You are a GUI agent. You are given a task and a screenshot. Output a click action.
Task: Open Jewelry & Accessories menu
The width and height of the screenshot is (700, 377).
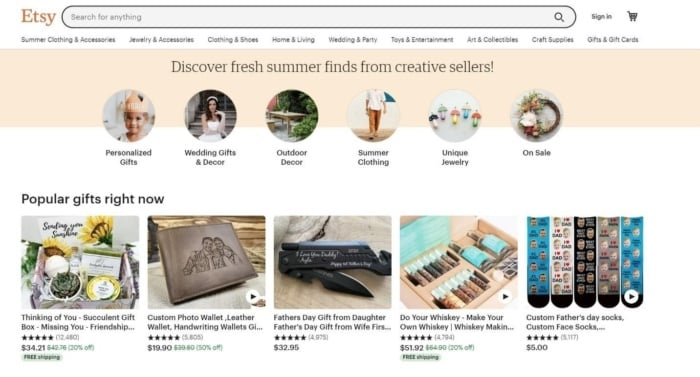click(161, 40)
